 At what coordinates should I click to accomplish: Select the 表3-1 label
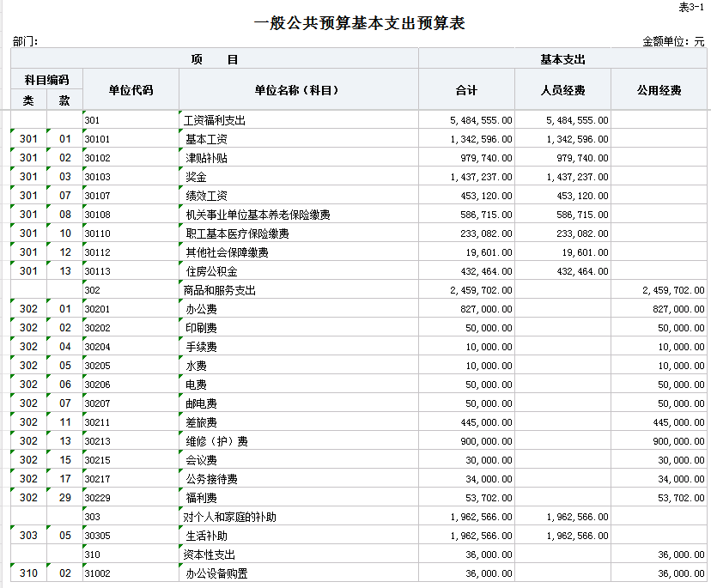pyautogui.click(x=691, y=7)
